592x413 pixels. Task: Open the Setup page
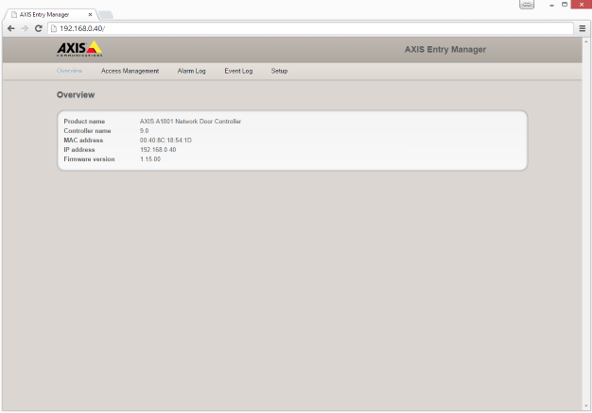(279, 71)
